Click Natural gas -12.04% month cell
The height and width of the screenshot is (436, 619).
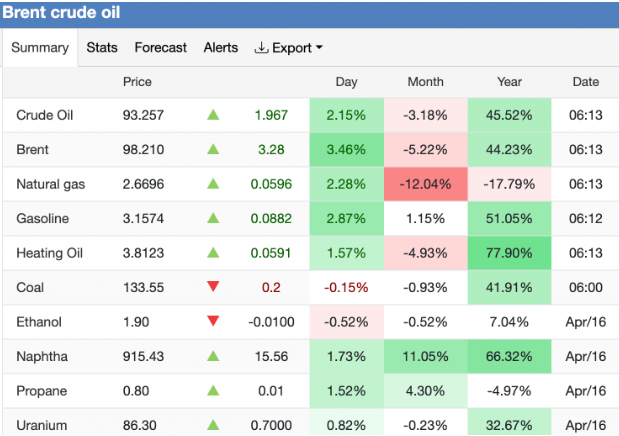(426, 184)
